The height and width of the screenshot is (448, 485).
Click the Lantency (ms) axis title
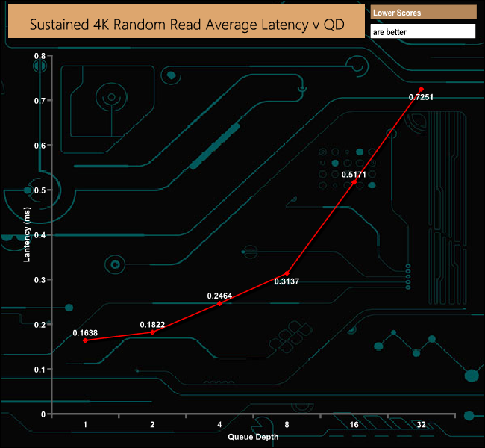[27, 235]
